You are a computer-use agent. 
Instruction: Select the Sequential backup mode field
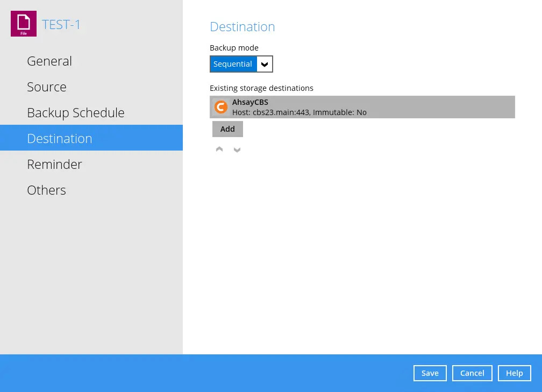(233, 64)
